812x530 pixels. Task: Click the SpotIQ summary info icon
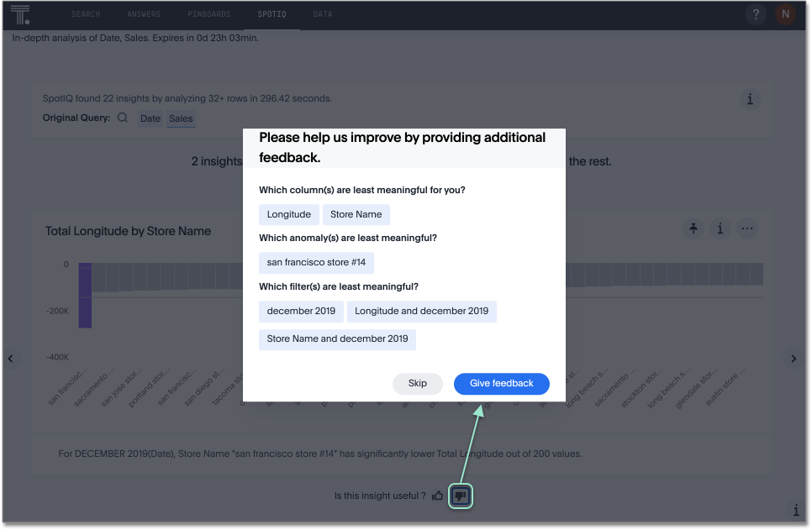coord(750,99)
